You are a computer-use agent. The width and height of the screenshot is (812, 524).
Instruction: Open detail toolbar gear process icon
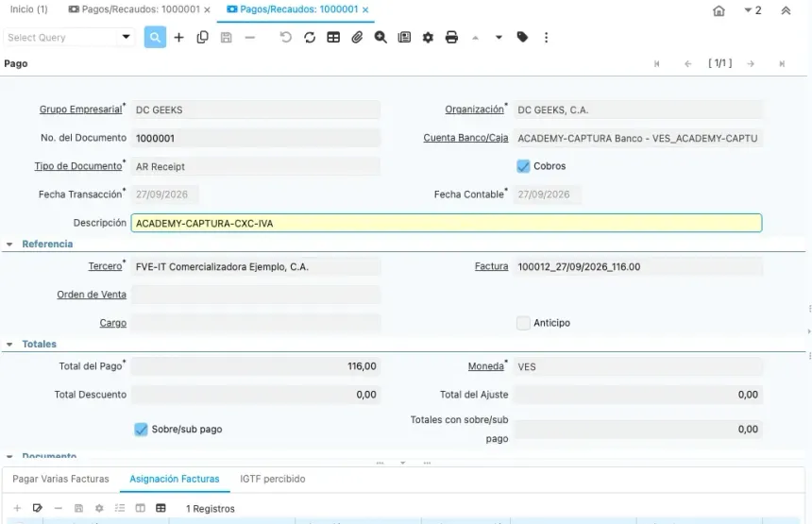99,508
